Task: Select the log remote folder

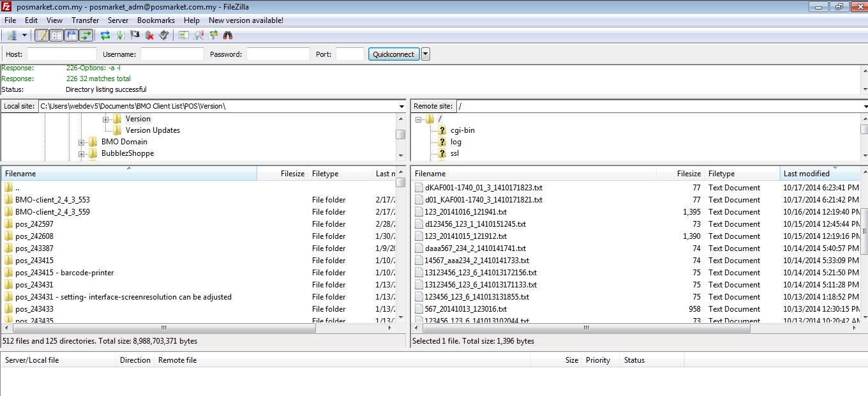Action: pos(456,142)
